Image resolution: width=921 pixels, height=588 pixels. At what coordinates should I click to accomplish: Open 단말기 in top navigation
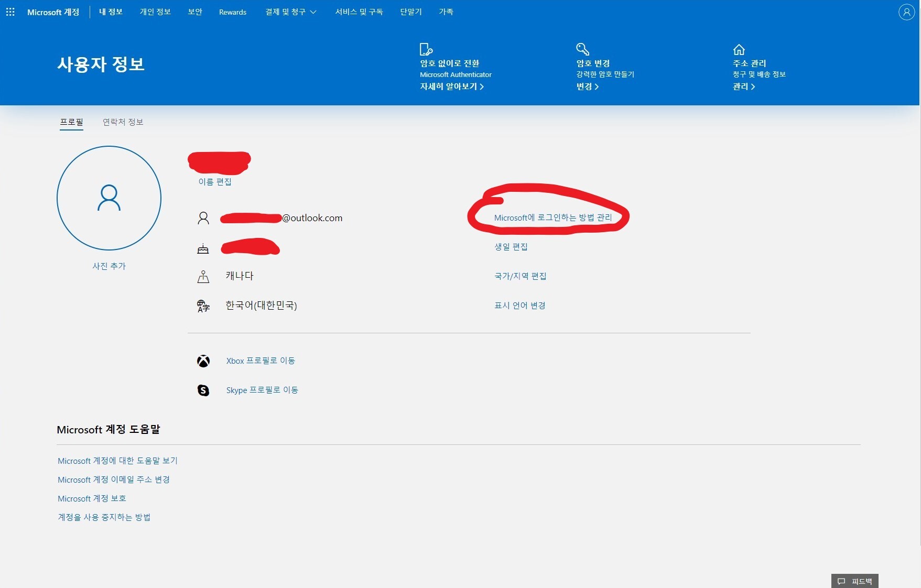[411, 12]
